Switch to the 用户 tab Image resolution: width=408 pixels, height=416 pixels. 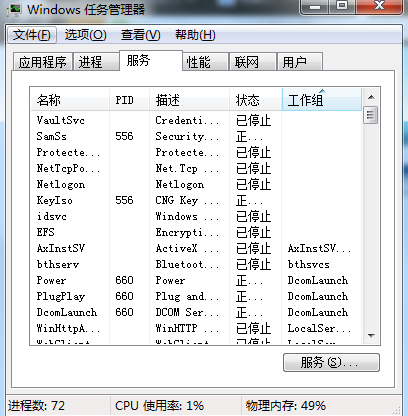click(300, 62)
